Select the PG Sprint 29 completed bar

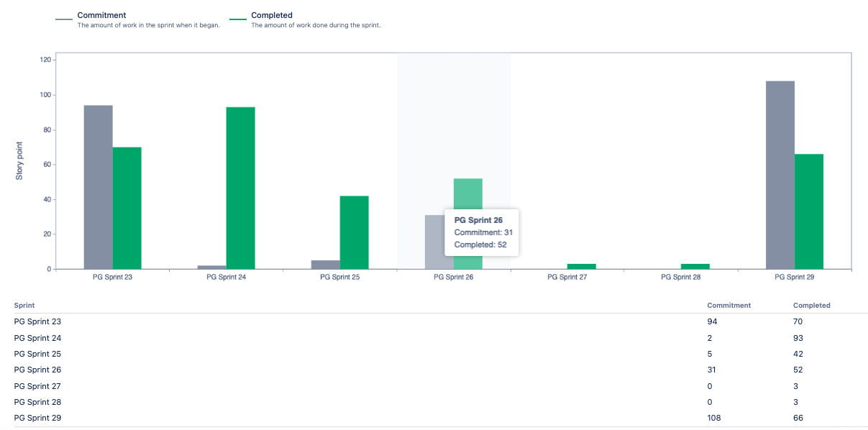[809, 211]
